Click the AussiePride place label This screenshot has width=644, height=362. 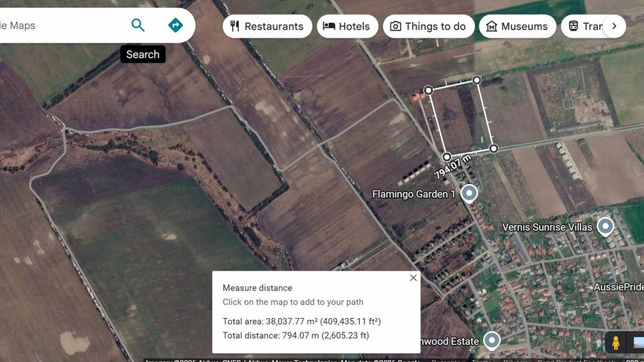(x=619, y=287)
